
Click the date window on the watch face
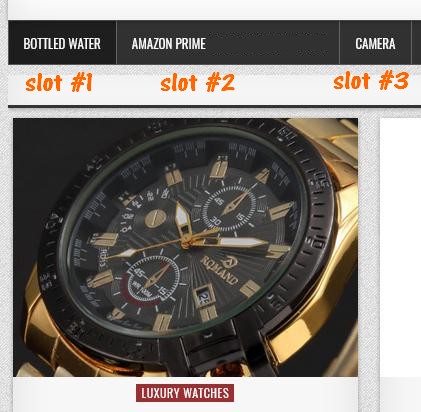click(204, 295)
